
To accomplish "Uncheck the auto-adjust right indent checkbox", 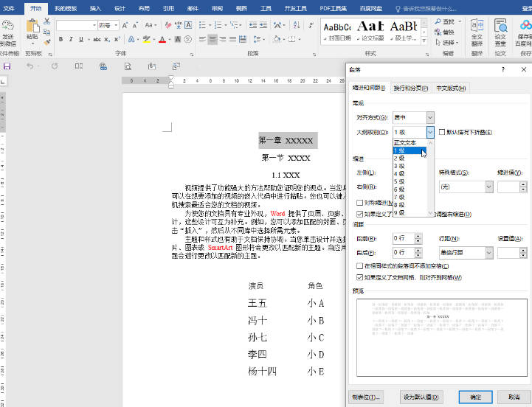I will 359,215.
